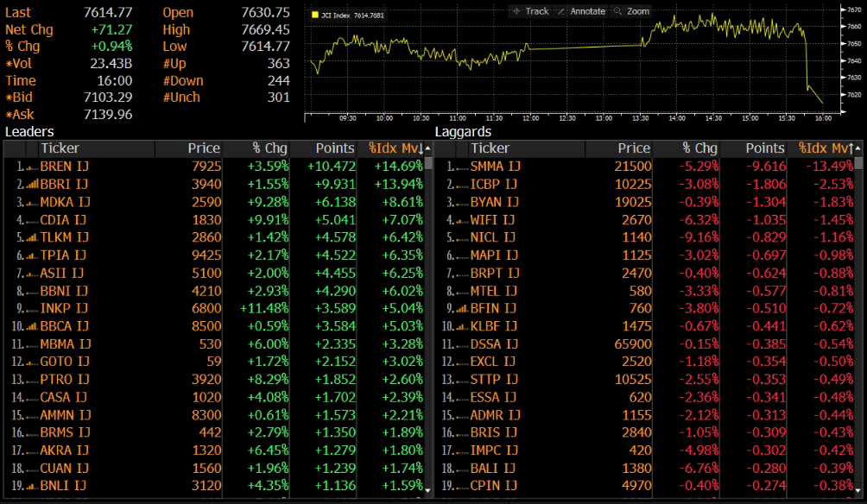Click the volume value 23.43B
Screen dimensions: 867x504
pos(111,64)
